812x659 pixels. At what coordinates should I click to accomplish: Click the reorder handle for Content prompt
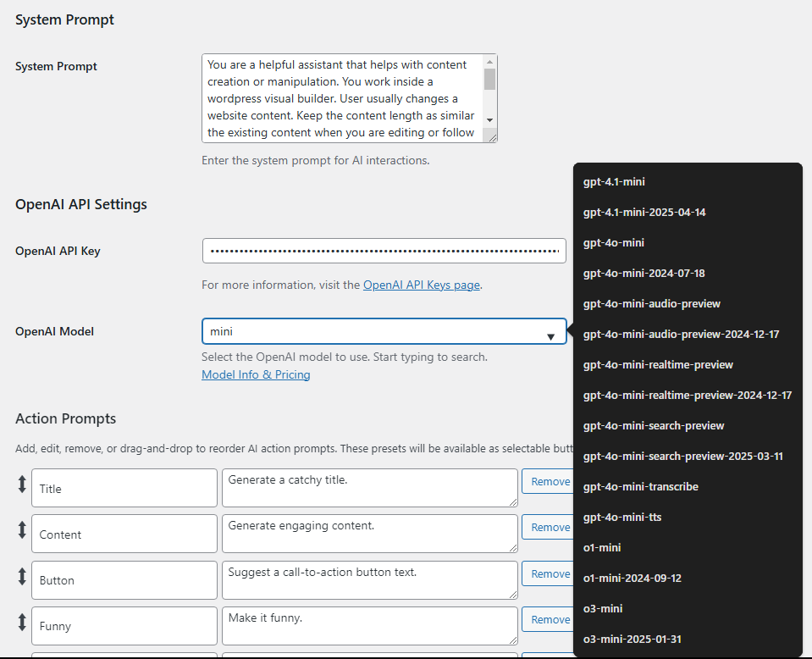[x=22, y=529]
